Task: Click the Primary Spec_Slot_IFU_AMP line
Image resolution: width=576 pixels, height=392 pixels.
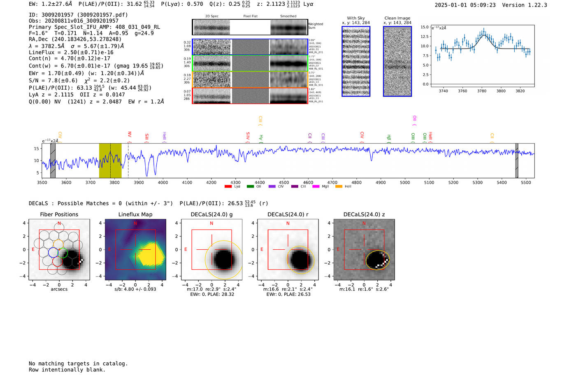Action: 95,27
